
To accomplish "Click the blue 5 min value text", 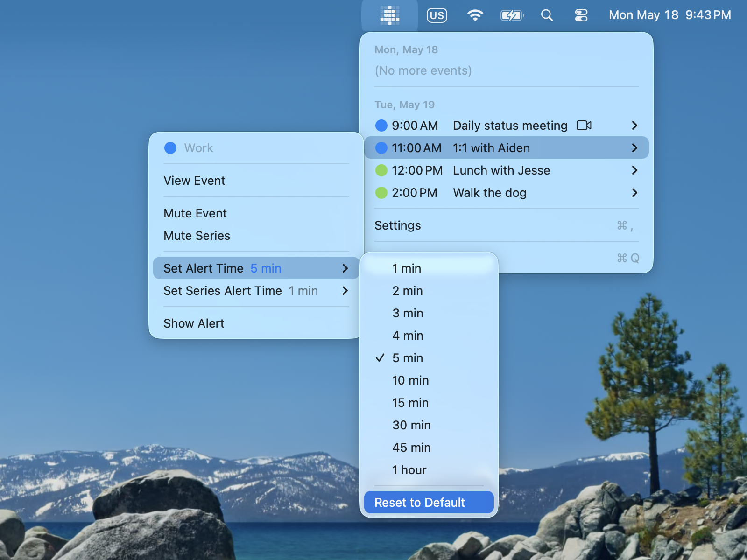I will pos(266,268).
